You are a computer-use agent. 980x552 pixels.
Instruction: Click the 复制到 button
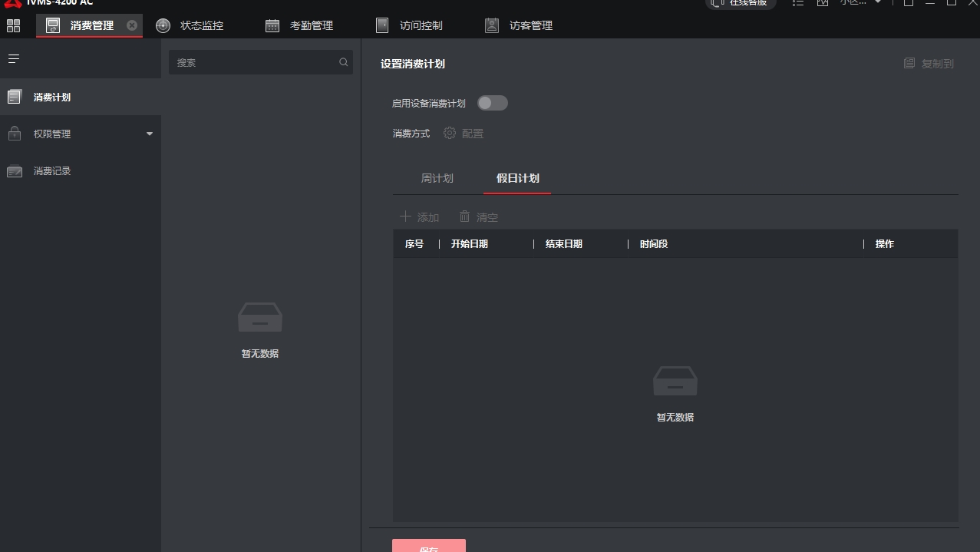(x=929, y=64)
